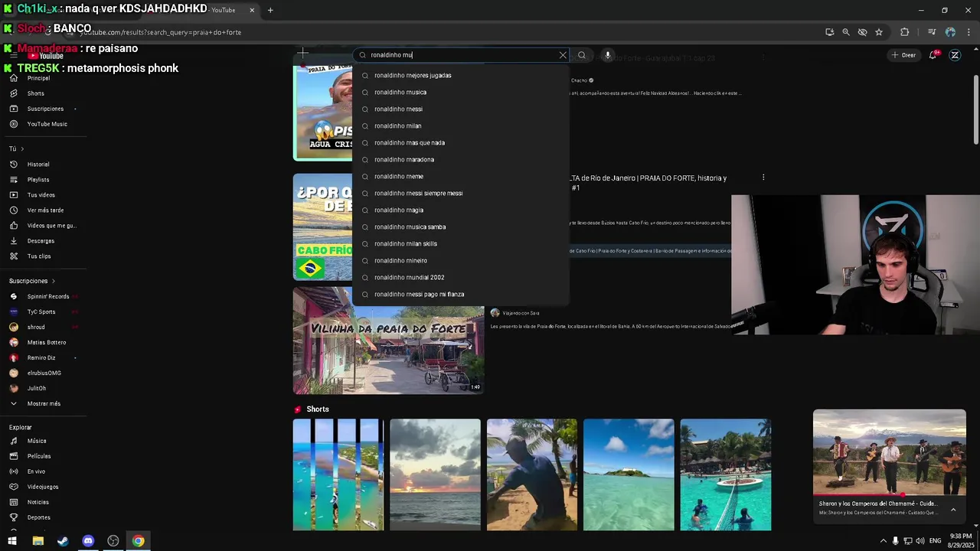Open the three-dot menu of the Cabo Frío video
Viewport: 980px width, 551px height.
(x=763, y=178)
